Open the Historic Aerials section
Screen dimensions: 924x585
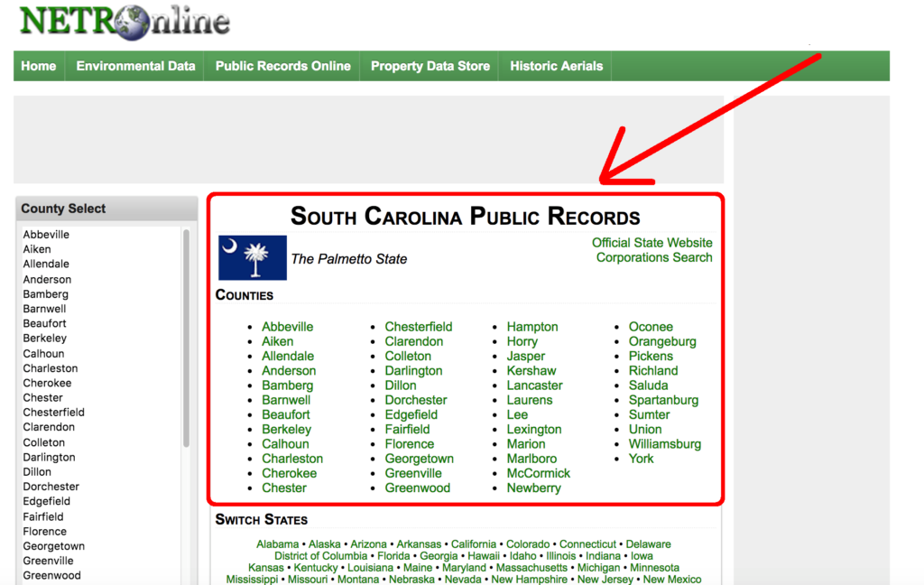[x=555, y=66]
